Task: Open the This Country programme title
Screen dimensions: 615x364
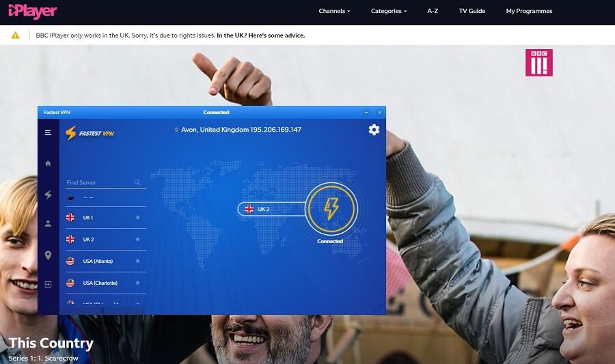Action: (x=51, y=344)
